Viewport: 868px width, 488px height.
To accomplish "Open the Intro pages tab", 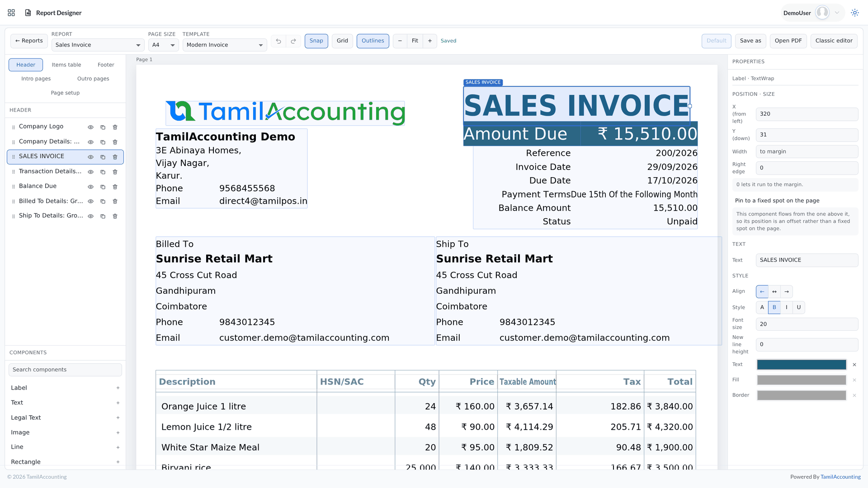I will pos(36,79).
